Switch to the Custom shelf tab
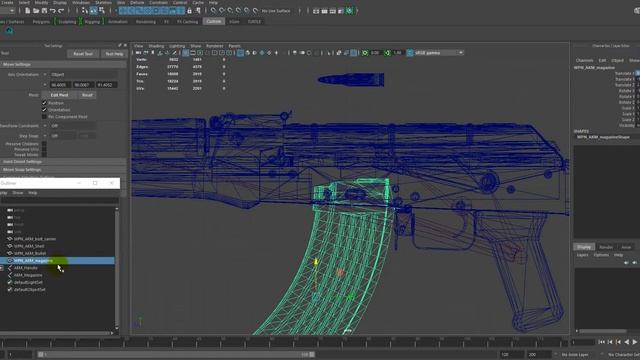The height and width of the screenshot is (360, 640). click(214, 21)
